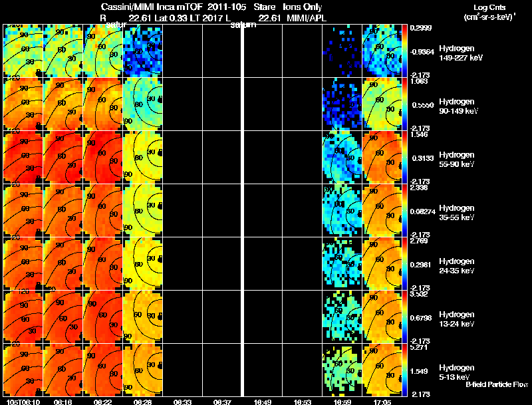Open the 149-227 keV panel at 06:28
The height and width of the screenshot is (405, 532).
[x=142, y=51]
